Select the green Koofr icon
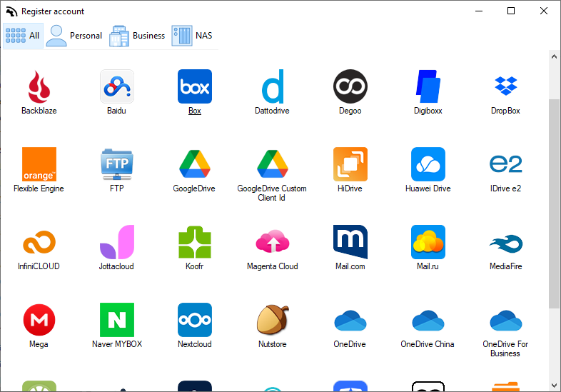This screenshot has height=392, width=561. click(x=195, y=242)
